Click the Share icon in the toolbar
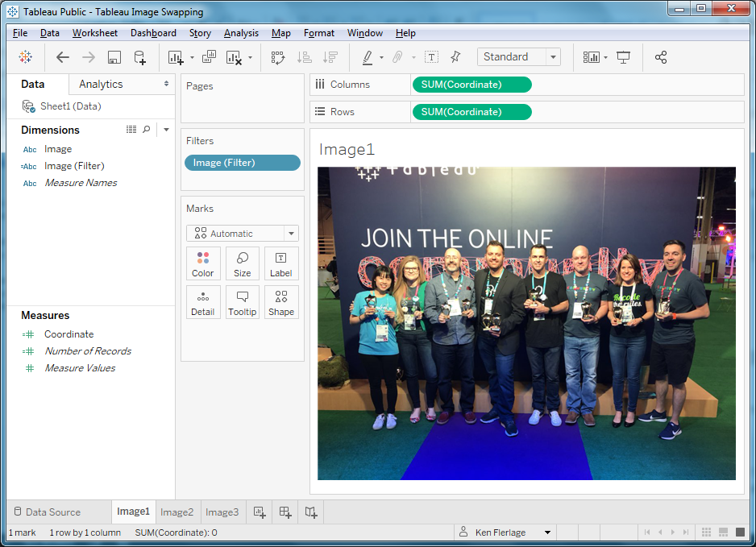The height and width of the screenshot is (547, 756). [661, 57]
